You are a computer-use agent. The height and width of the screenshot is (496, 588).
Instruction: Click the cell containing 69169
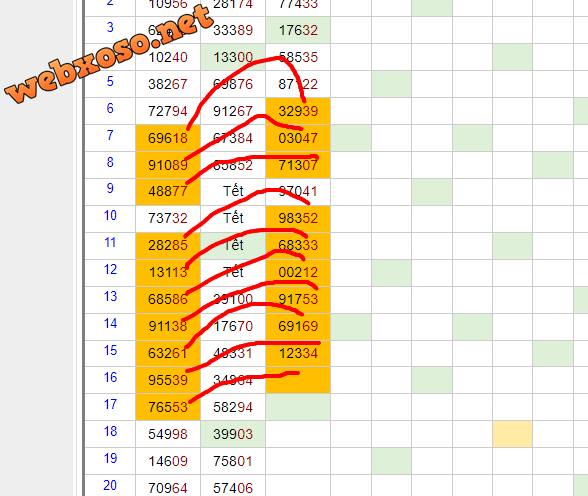tap(298, 326)
